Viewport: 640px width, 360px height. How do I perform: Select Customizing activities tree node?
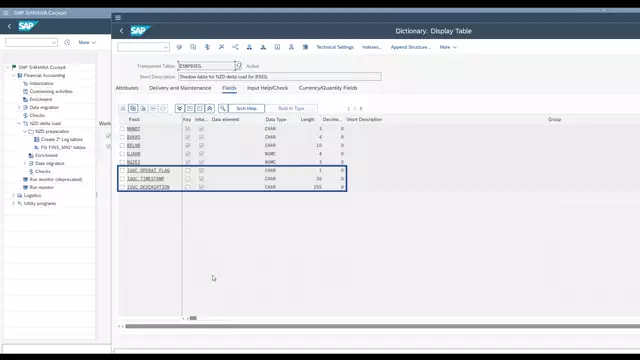click(x=51, y=91)
